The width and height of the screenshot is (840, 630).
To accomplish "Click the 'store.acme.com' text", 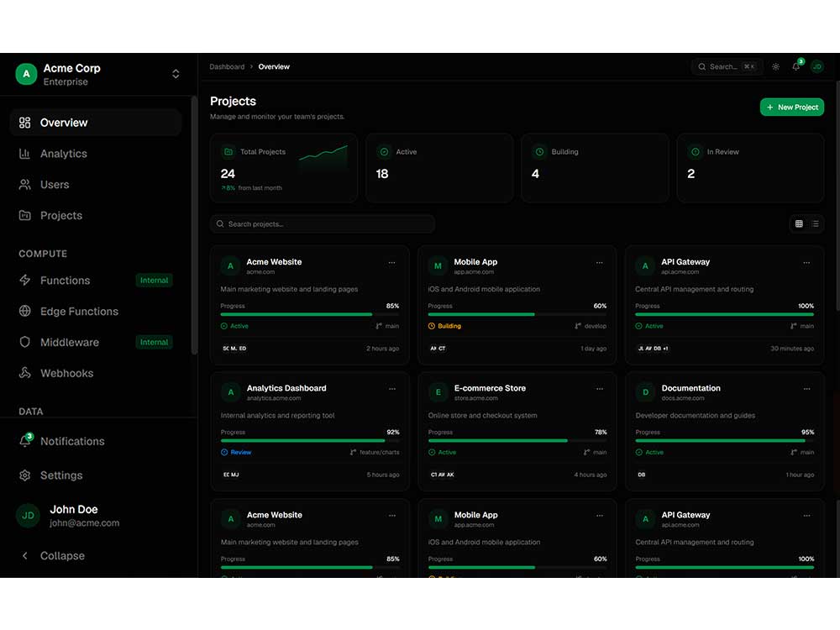I will 475,398.
